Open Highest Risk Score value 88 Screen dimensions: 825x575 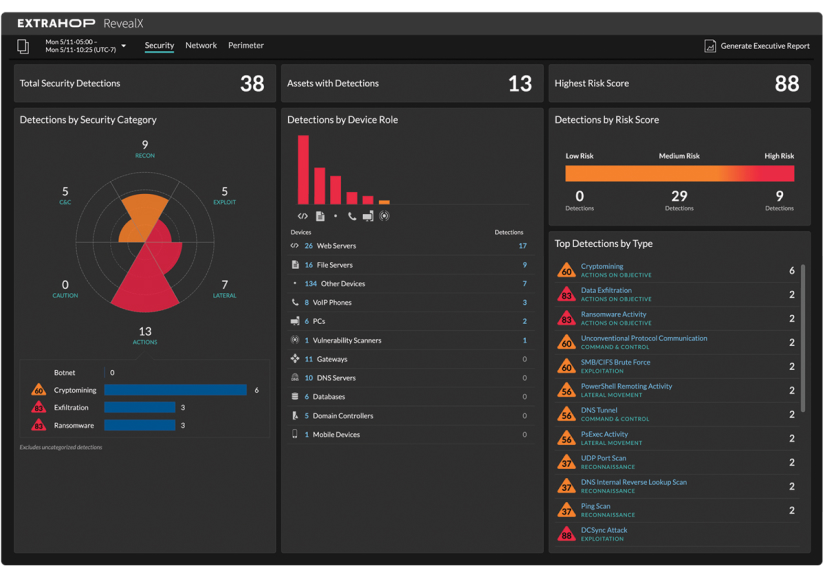pyautogui.click(x=787, y=84)
